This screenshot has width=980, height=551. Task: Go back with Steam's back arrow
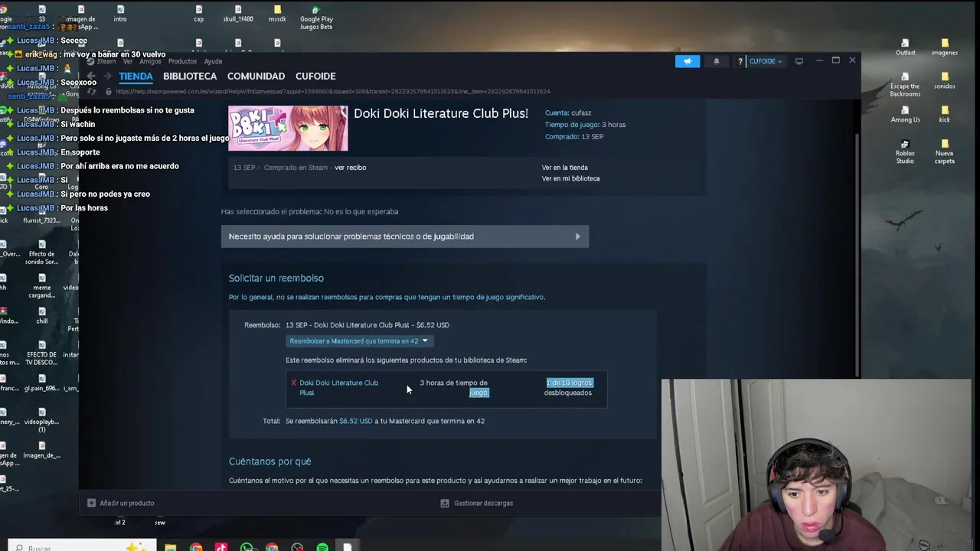pyautogui.click(x=91, y=76)
